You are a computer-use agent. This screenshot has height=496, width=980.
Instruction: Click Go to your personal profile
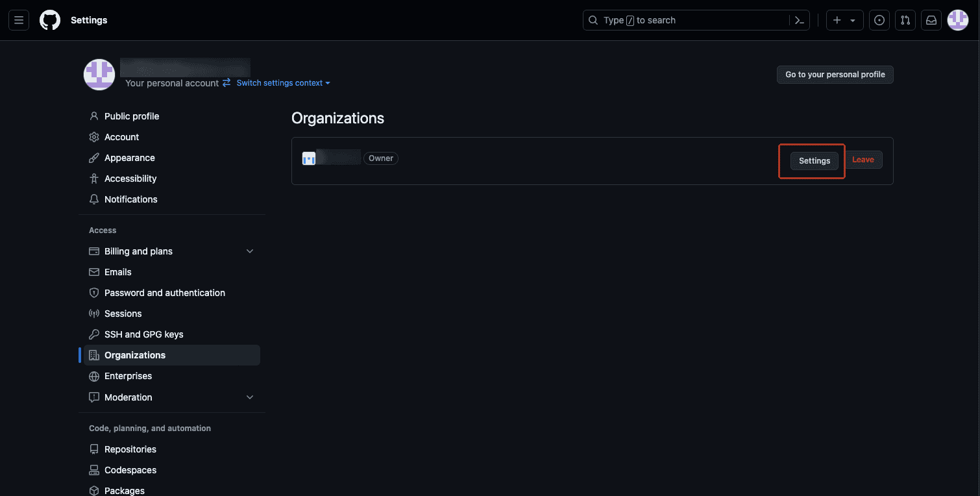tap(835, 75)
